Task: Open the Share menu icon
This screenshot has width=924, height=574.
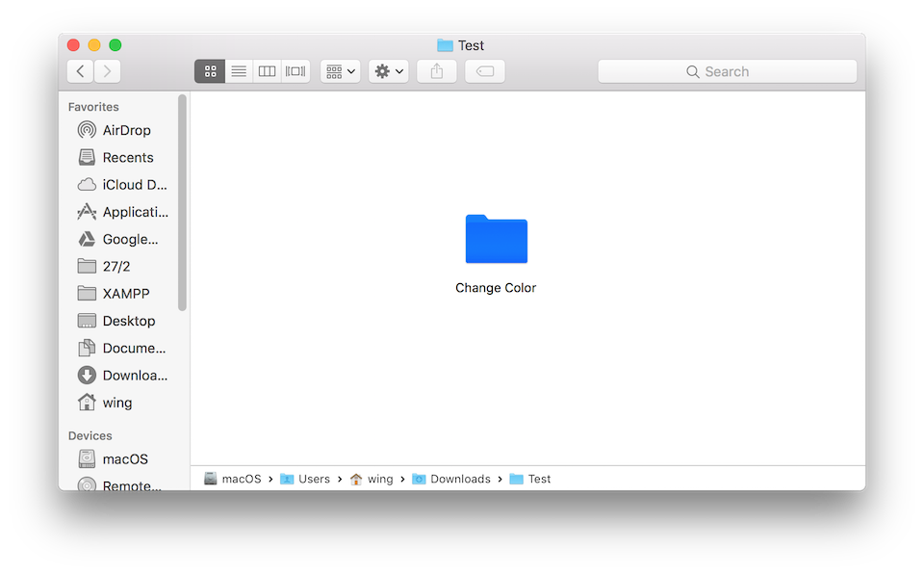Action: pos(436,70)
